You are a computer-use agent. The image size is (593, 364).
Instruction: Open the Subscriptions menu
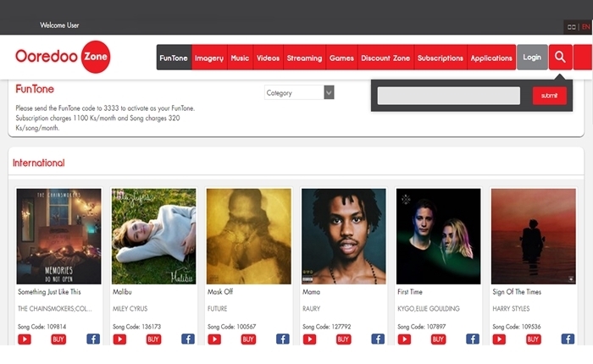click(x=441, y=58)
